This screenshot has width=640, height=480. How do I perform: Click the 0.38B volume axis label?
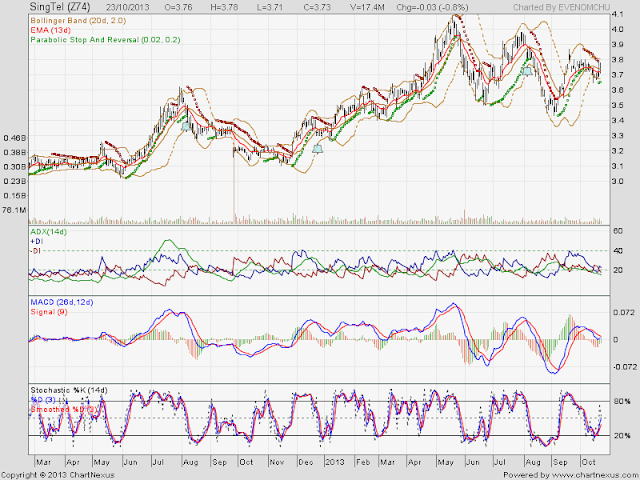coord(15,152)
